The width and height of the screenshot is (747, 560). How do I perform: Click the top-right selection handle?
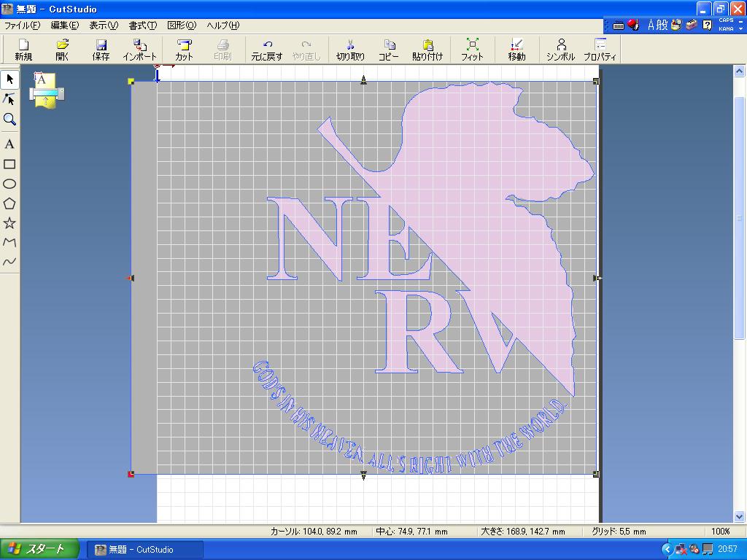(596, 82)
